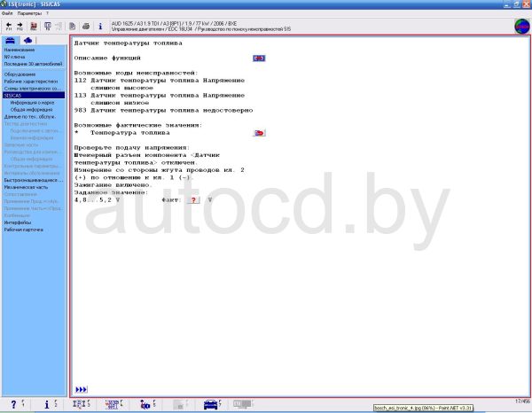Click the fault code 983 line
Viewport: 532px width, 413px height.
163,111
